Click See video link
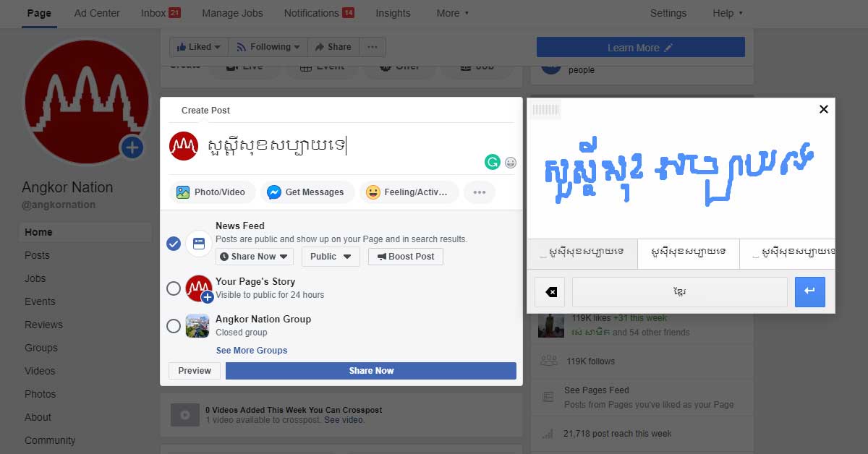Viewport: 868px width, 454px height. [344, 420]
